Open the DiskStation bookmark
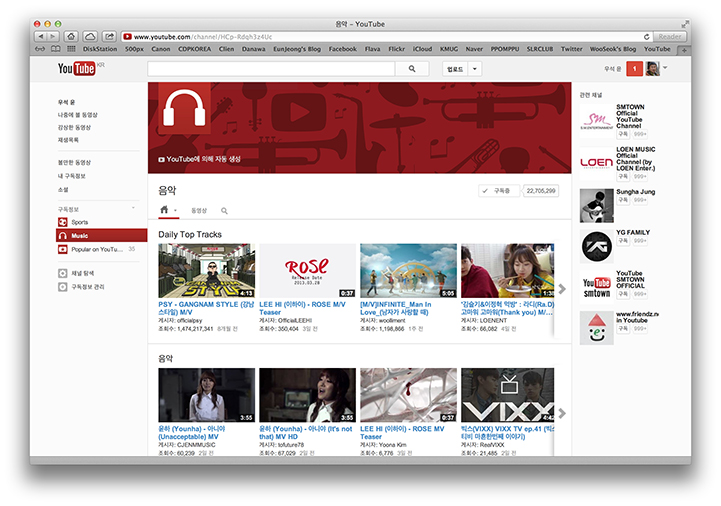The width and height of the screenshot is (721, 506). (x=100, y=49)
